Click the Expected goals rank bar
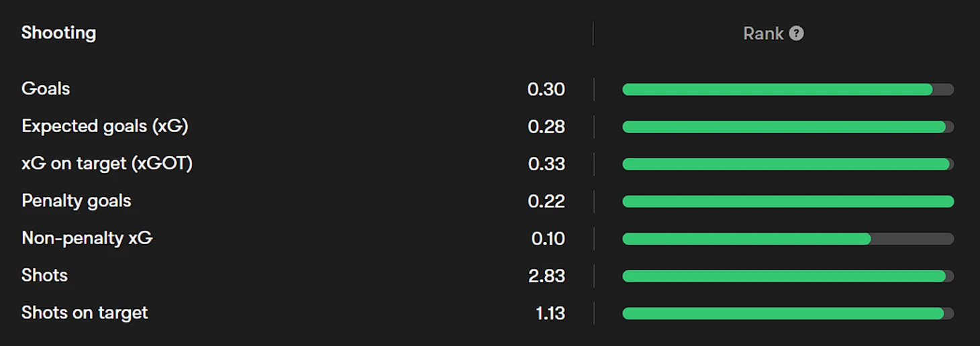 tap(787, 127)
